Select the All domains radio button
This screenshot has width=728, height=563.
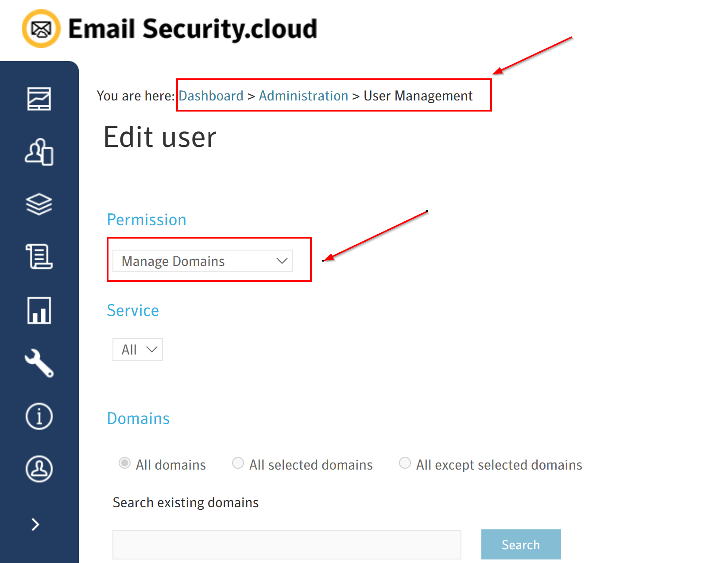click(x=125, y=463)
